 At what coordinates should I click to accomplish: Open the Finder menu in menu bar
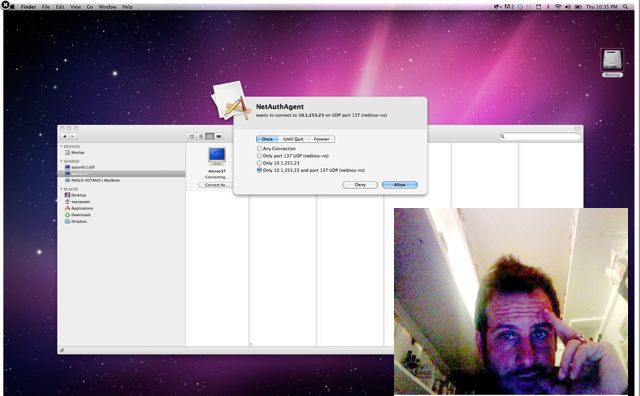(x=28, y=7)
